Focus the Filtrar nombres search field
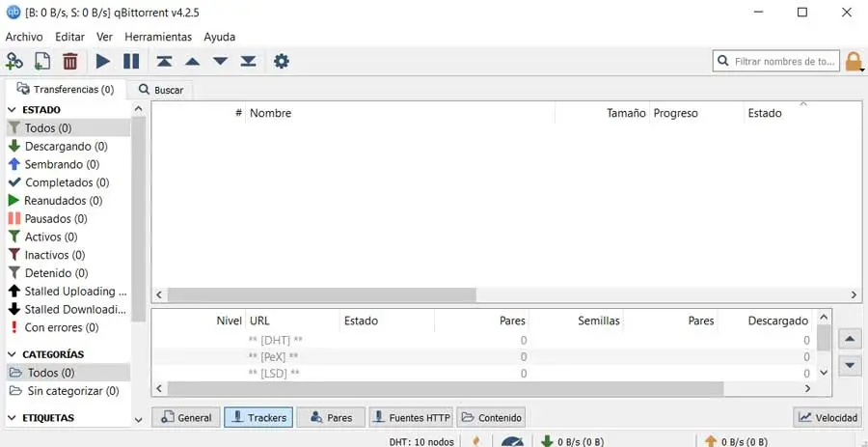 click(x=776, y=62)
